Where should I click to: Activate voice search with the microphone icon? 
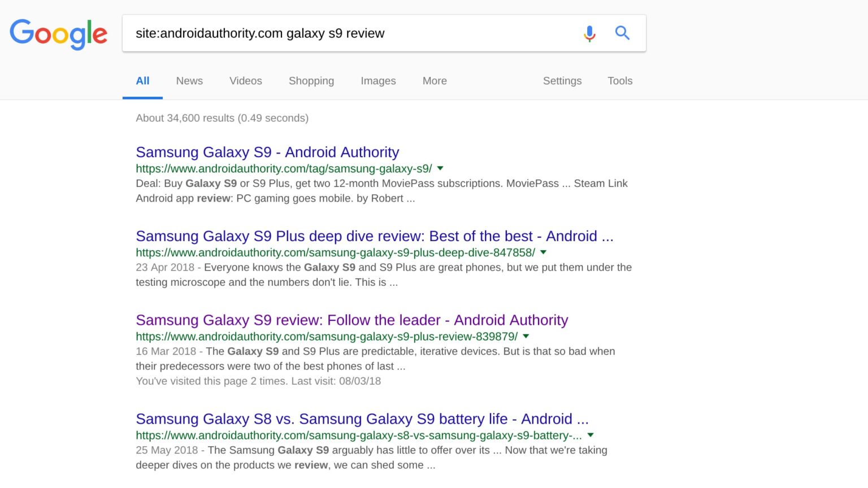pyautogui.click(x=589, y=33)
